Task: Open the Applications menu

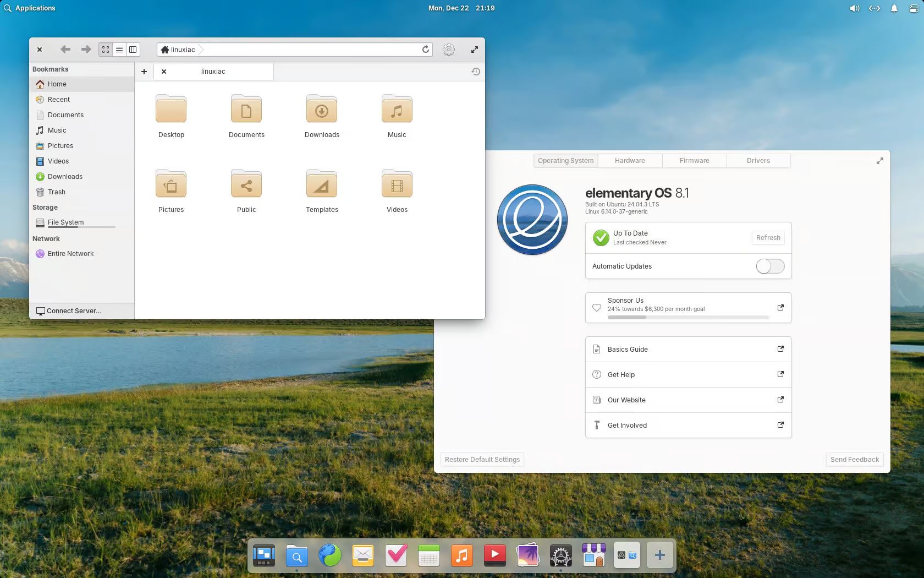Action: pos(30,8)
